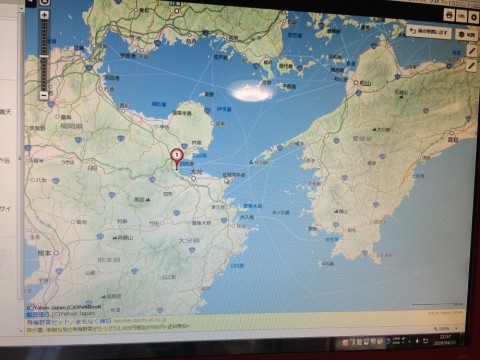Select the upper pencil drawing tool
Screen dimensions: 480x360
(x=472, y=51)
